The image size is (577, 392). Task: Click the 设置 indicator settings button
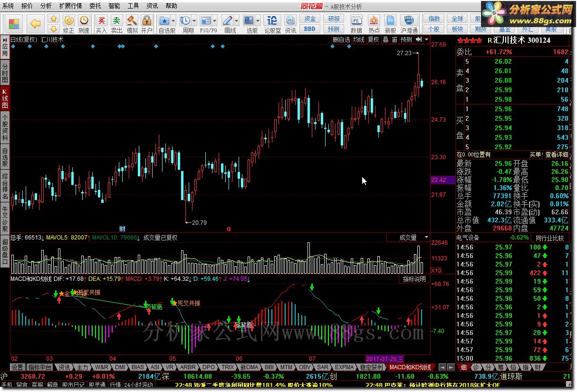(18, 367)
